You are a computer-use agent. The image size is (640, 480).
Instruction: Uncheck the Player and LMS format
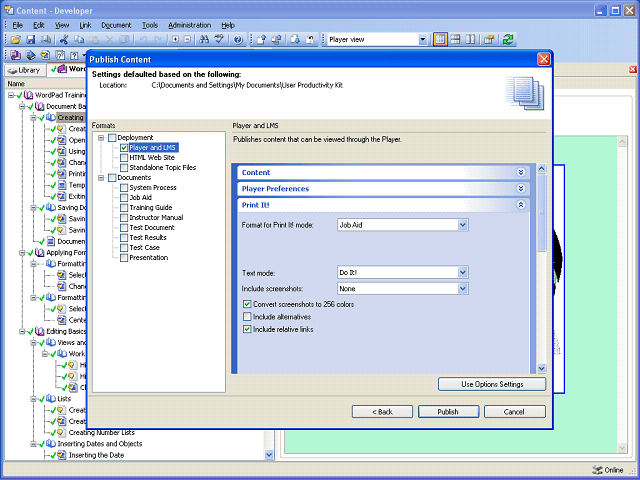[x=124, y=148]
